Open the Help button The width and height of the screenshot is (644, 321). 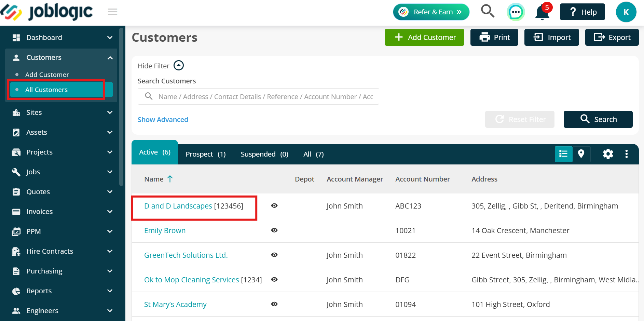[583, 12]
